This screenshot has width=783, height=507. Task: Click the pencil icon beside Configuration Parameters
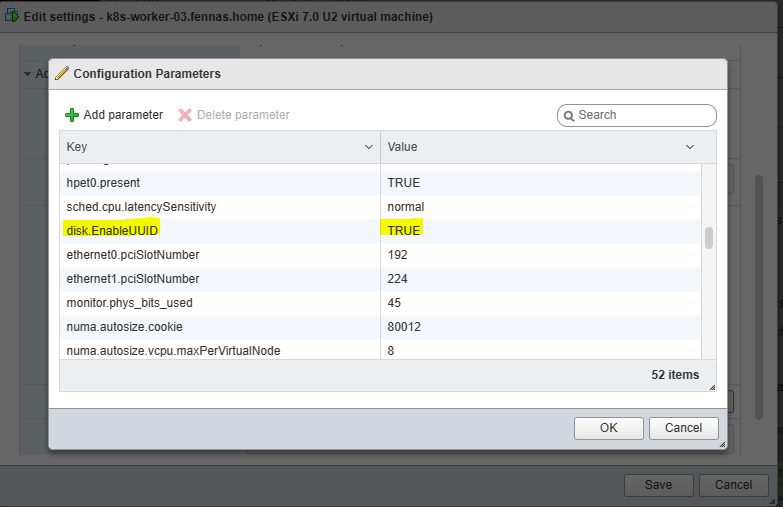[62, 73]
